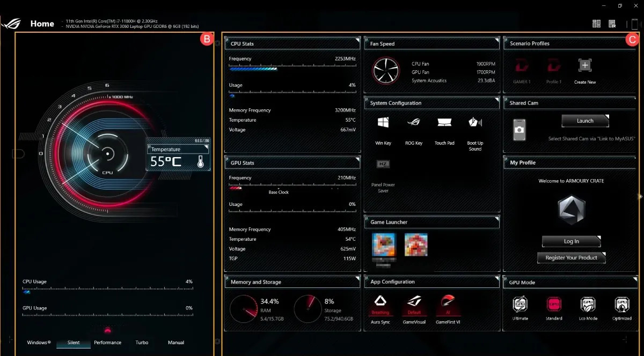Select Eco Mode GPU option

[588, 305]
